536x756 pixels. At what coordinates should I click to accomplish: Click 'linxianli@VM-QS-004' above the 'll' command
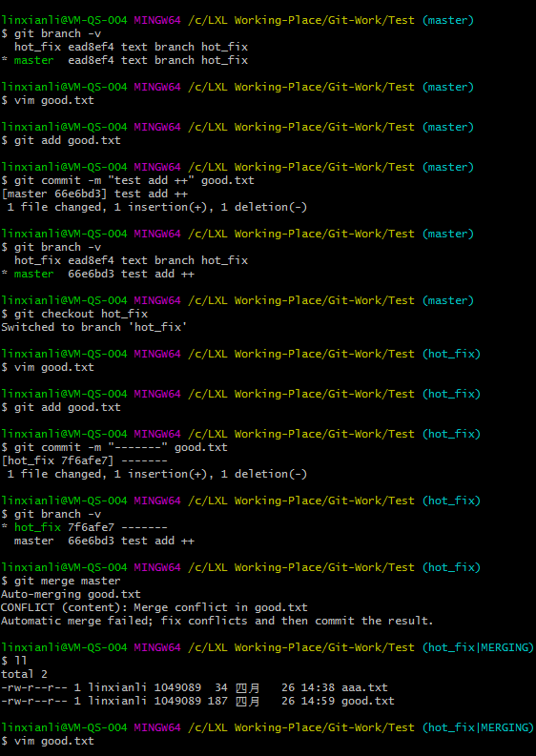point(64,647)
